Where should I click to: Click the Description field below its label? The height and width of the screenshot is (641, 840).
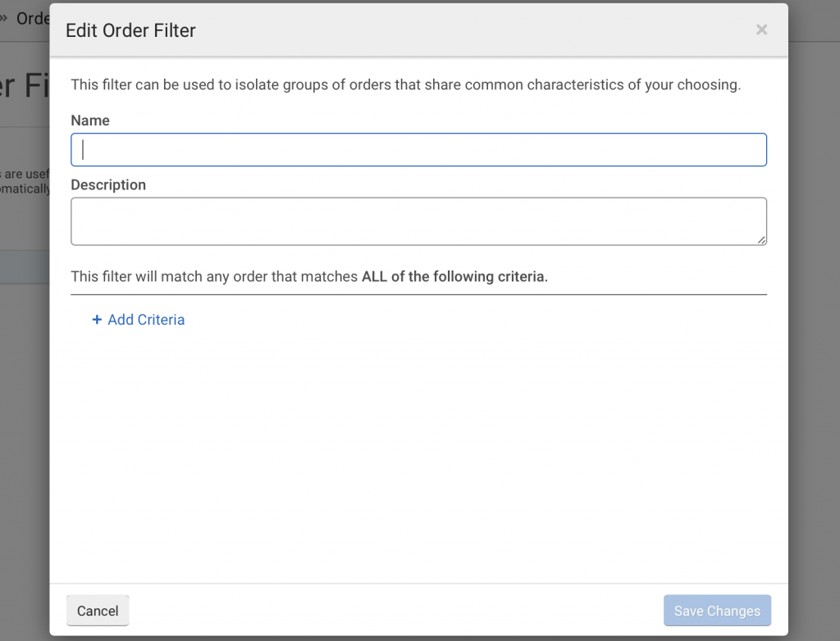[419, 220]
